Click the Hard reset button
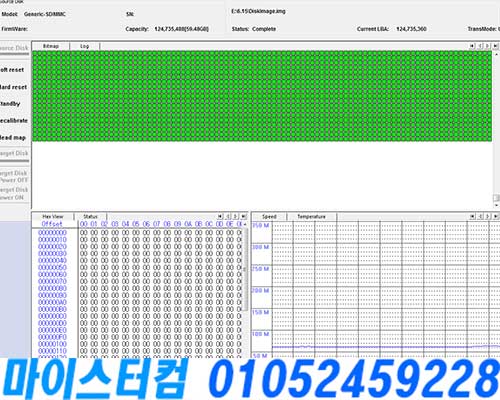The image size is (500, 400). click(x=13, y=87)
